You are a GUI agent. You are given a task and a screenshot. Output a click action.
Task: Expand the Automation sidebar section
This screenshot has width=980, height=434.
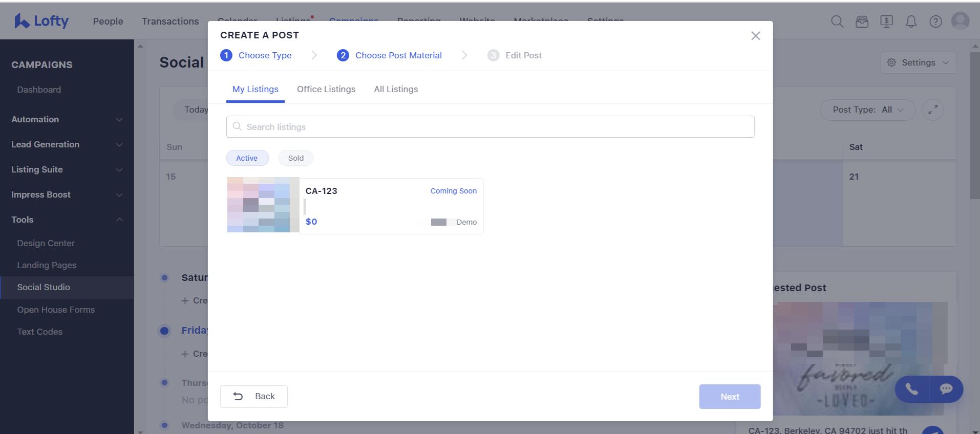[x=67, y=119]
